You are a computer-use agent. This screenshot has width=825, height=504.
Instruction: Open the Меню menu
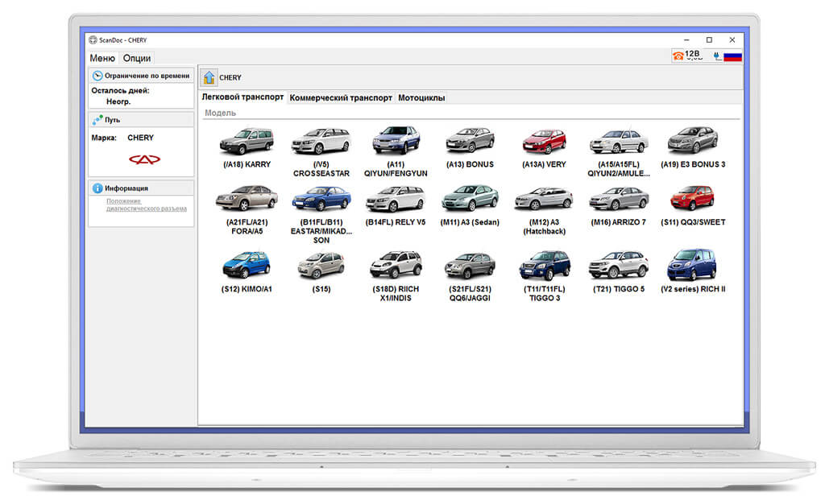pos(102,58)
